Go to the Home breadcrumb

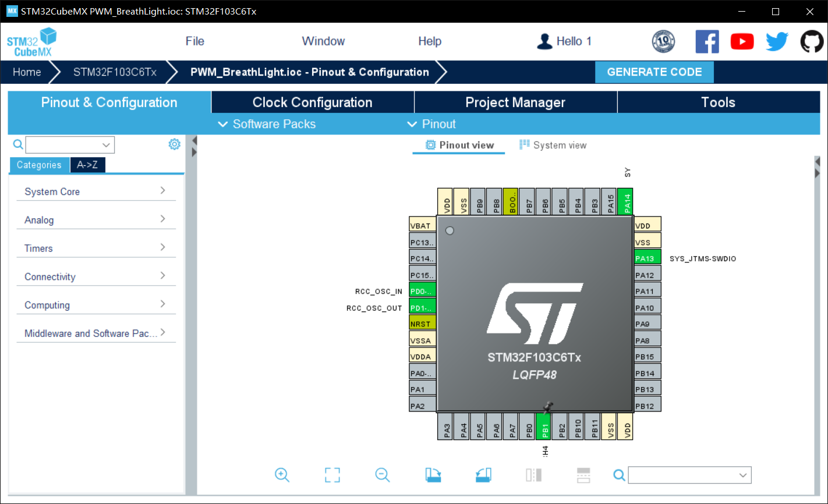pyautogui.click(x=27, y=72)
